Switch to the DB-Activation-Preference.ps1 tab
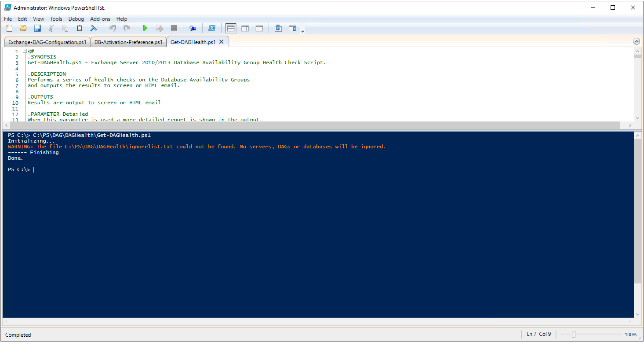Image resolution: width=644 pixels, height=342 pixels. point(128,42)
